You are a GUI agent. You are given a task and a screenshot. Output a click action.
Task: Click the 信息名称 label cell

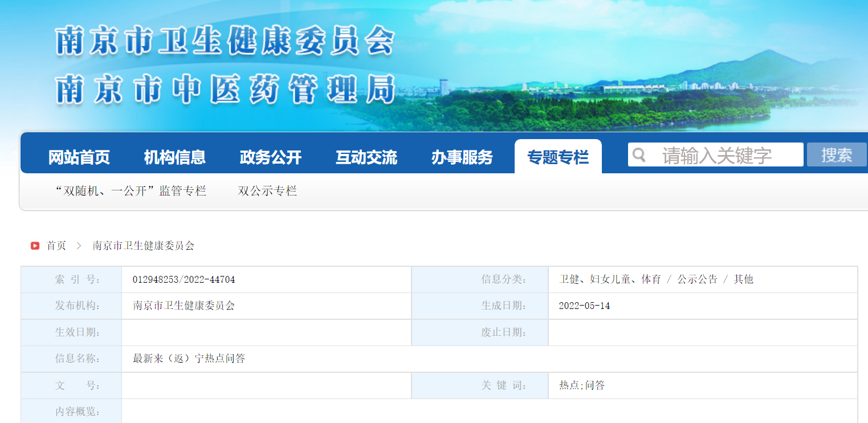click(71, 359)
